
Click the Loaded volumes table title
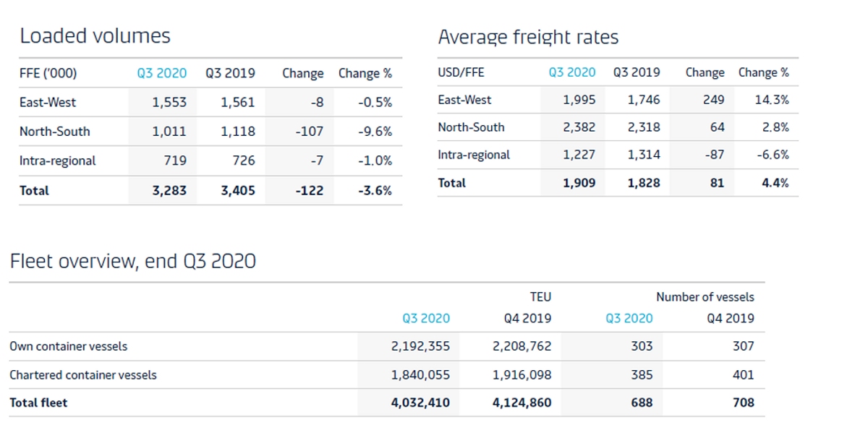95,35
